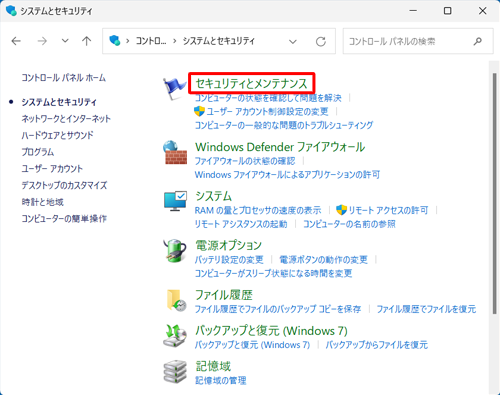This screenshot has height=395, width=500.
Task: Open ユーザー アカウント制御設定の変更
Action: (x=268, y=111)
